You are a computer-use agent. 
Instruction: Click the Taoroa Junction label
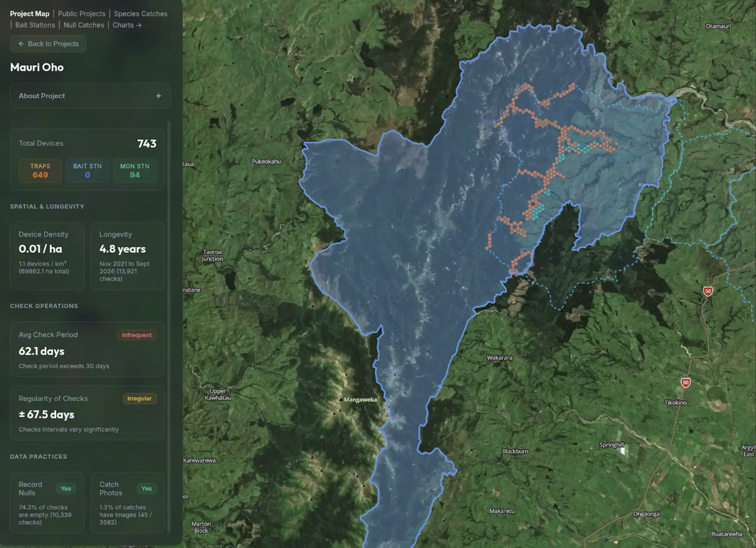[x=212, y=255]
